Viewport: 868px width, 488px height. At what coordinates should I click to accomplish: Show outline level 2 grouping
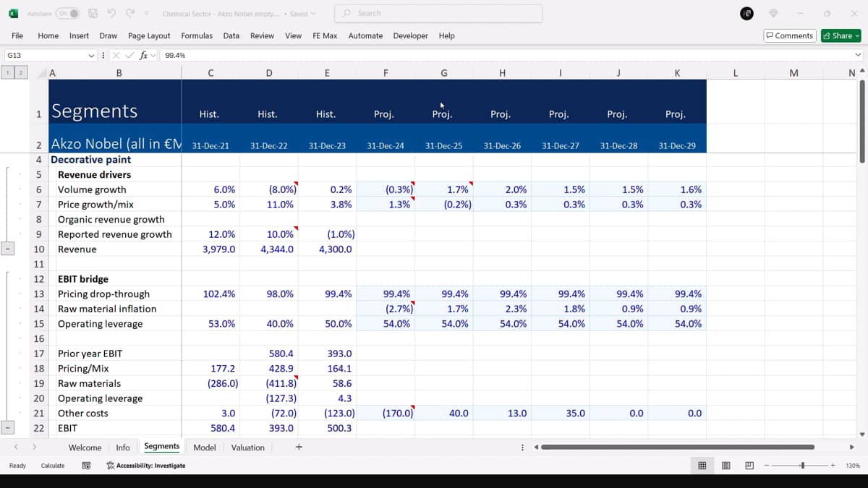pyautogui.click(x=21, y=72)
